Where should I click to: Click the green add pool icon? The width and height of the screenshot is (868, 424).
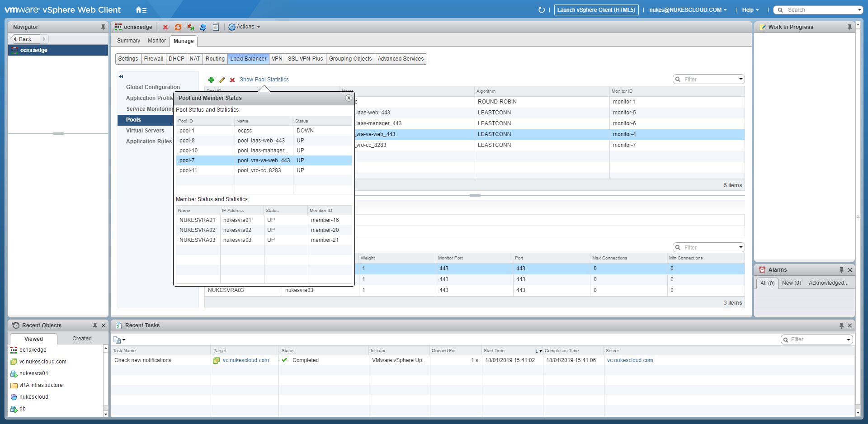point(211,80)
